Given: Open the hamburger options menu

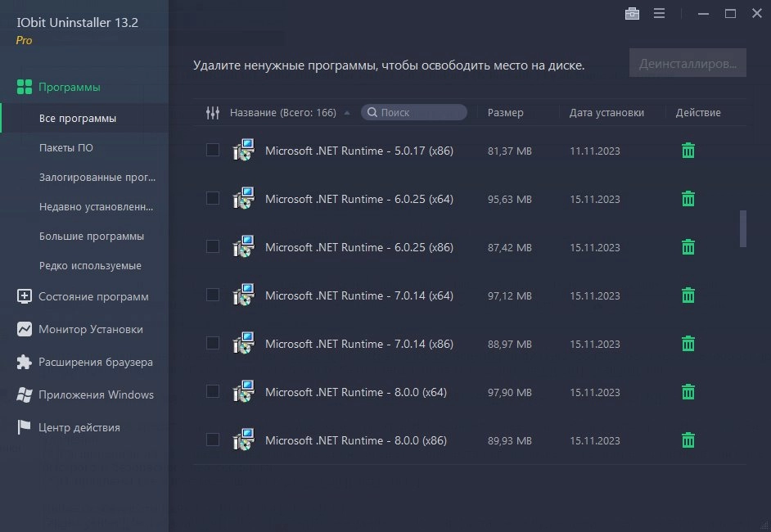Looking at the screenshot, I should [659, 14].
